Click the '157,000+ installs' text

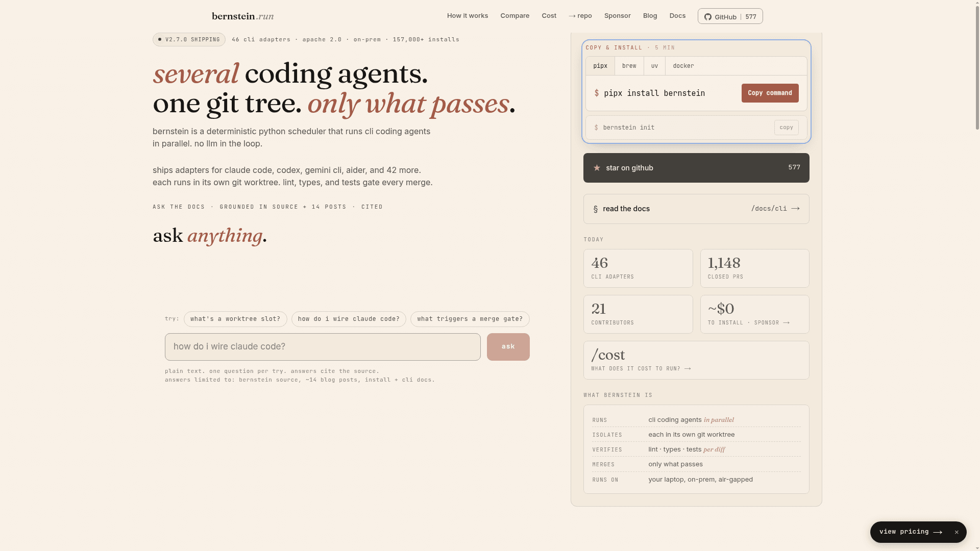[x=426, y=40]
